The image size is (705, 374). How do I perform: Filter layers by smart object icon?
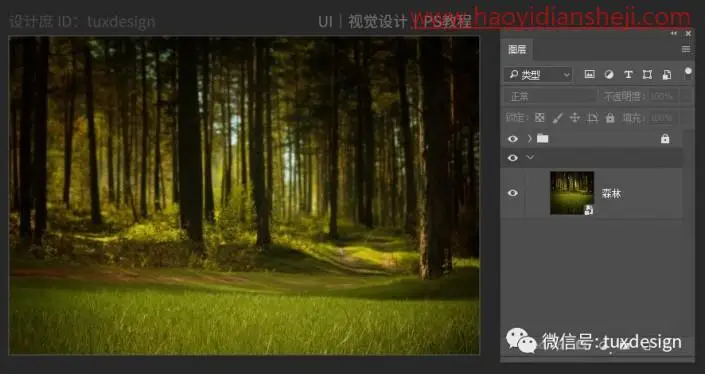pos(667,75)
